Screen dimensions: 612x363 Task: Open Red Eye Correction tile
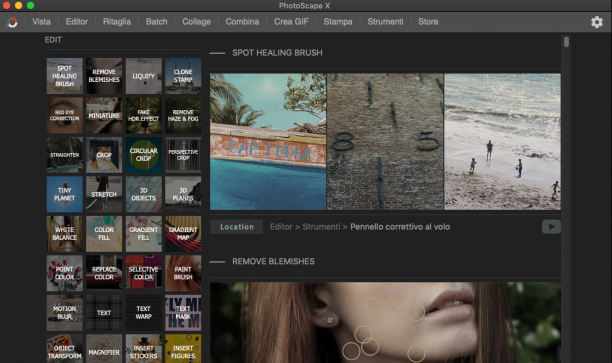[65, 115]
